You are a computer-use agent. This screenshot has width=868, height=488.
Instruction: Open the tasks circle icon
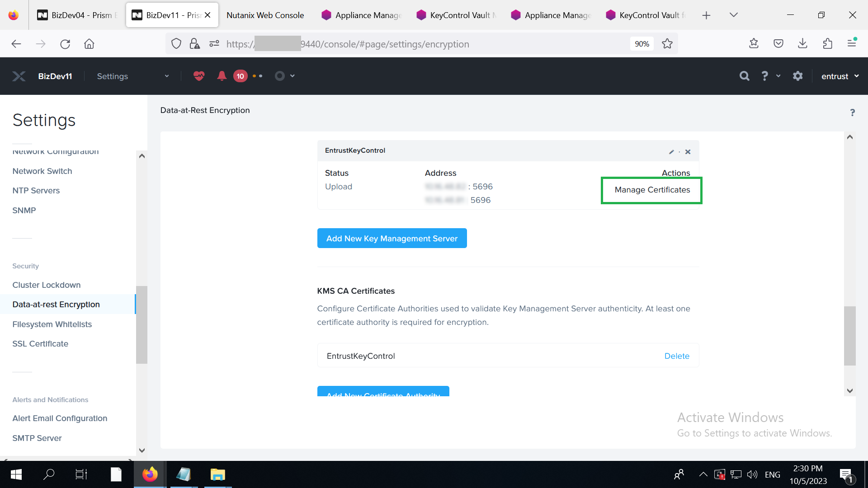coord(280,76)
